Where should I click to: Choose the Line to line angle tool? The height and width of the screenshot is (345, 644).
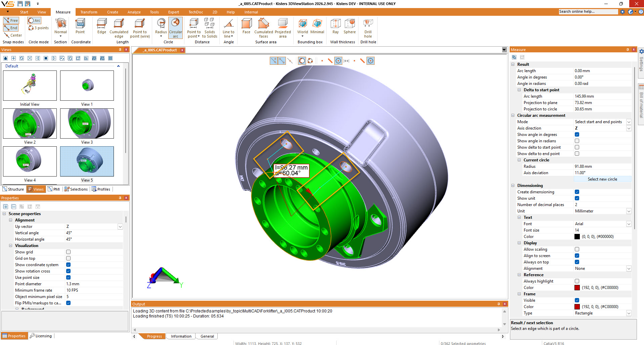(x=228, y=28)
